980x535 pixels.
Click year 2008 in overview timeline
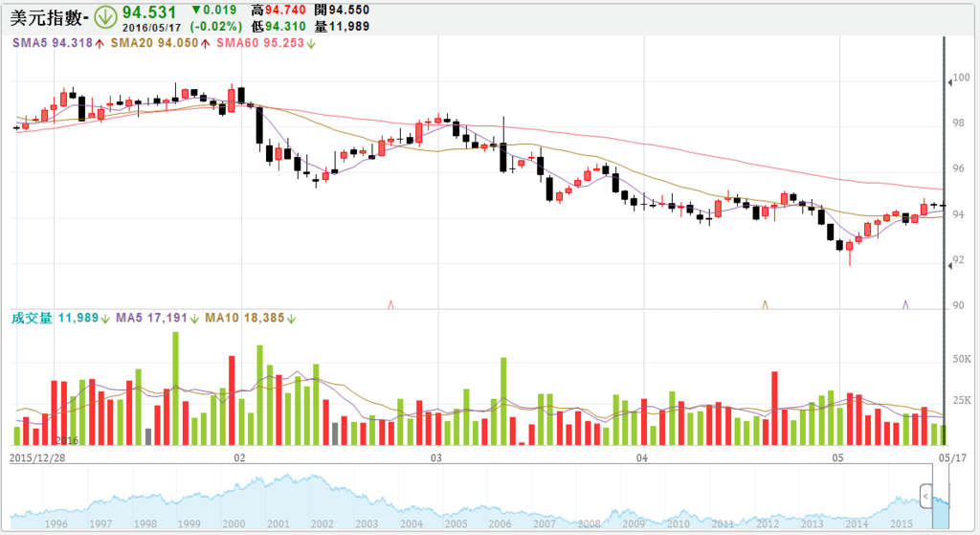click(x=589, y=524)
